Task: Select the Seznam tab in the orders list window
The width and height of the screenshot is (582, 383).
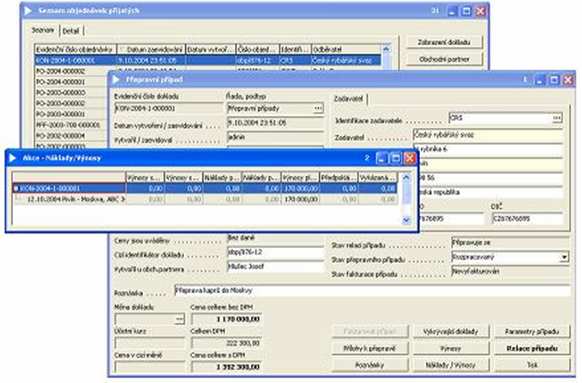Action: point(43,30)
